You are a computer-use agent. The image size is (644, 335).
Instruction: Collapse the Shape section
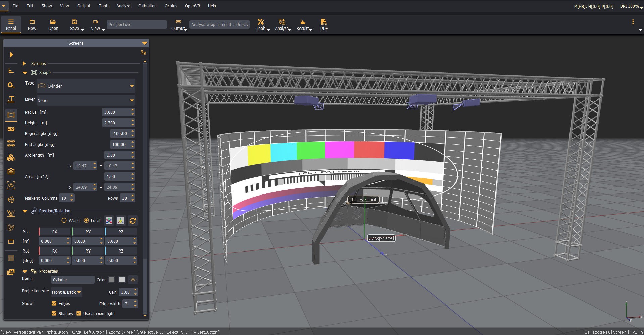coord(25,73)
